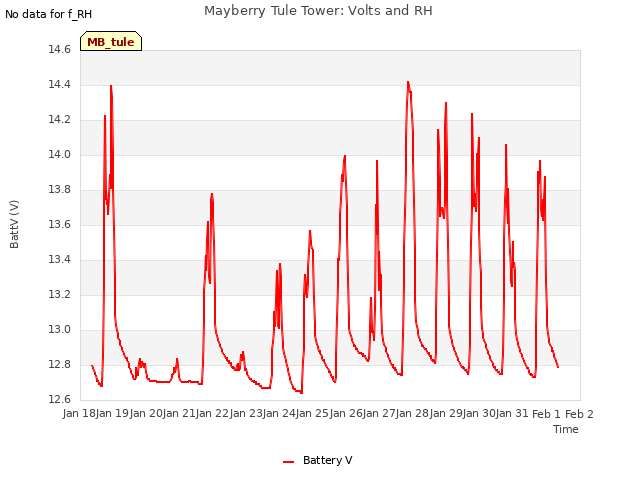The image size is (640, 480).
Task: Click the 14.4 voltage peak on Jan 19
Action: coord(111,86)
